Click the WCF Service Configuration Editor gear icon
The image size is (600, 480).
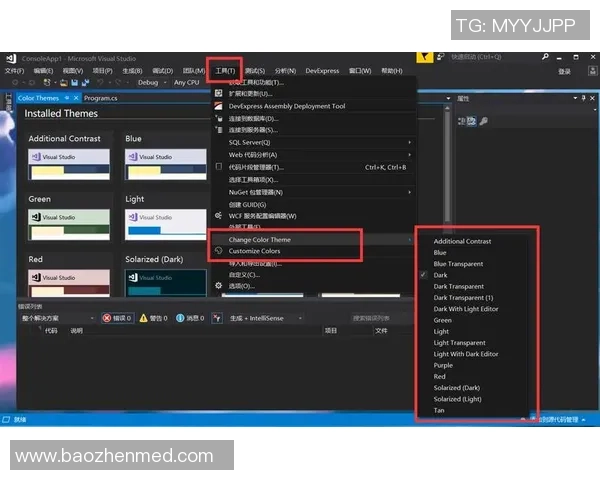tap(219, 215)
